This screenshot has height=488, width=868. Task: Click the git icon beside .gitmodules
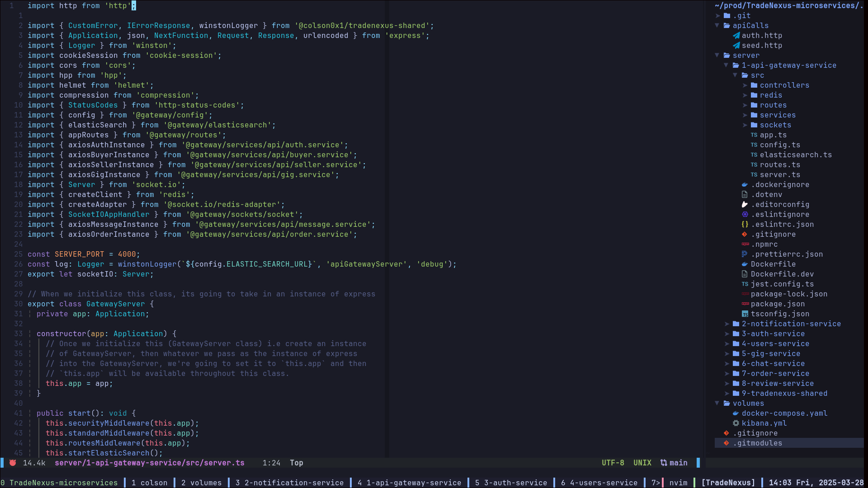coord(726,443)
